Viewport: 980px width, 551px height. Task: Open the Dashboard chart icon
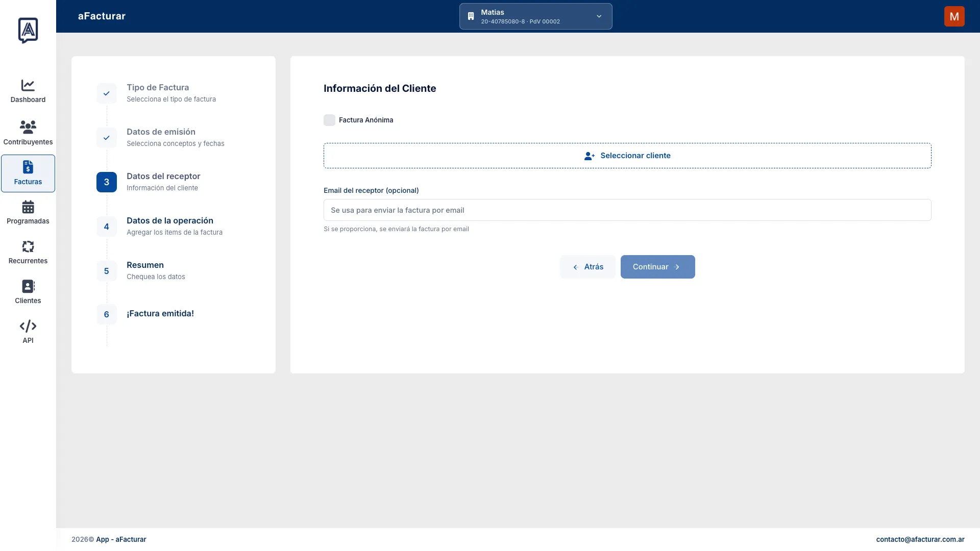coord(28,85)
